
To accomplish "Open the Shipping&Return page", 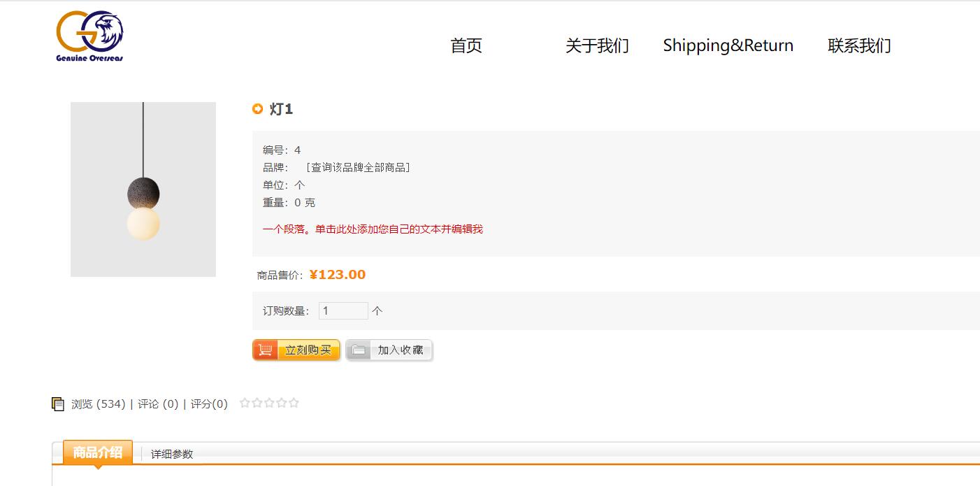I will [x=728, y=46].
